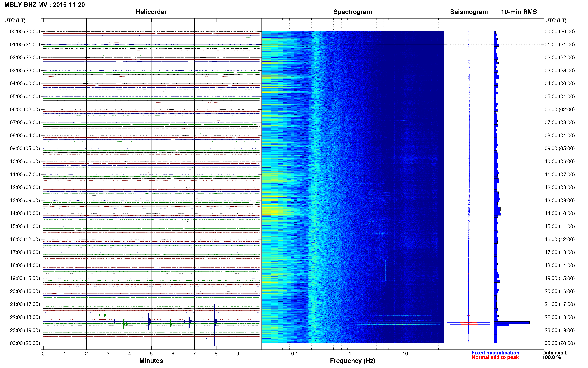Click the left '22:00 (18:00)' time label
The image size is (588, 368).
click(25, 317)
